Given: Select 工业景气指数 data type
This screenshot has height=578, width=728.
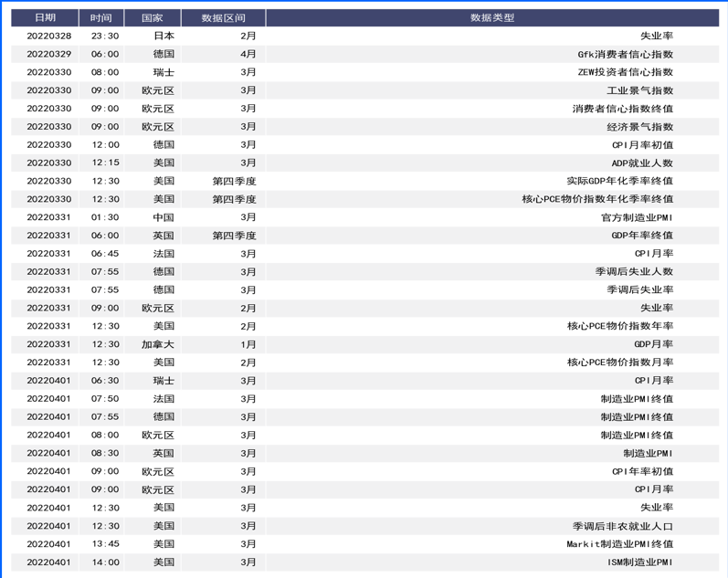Looking at the screenshot, I should point(639,90).
